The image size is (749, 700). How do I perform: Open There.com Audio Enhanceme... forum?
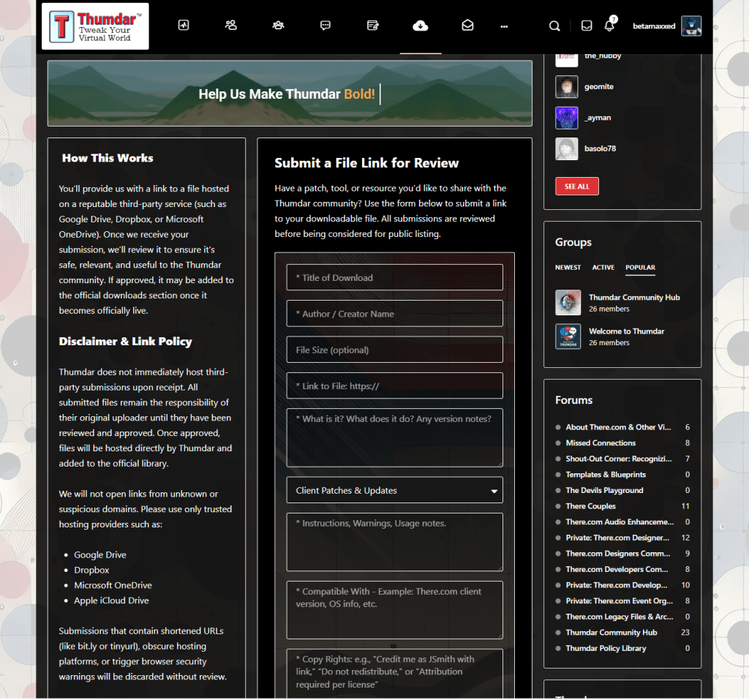coord(620,522)
